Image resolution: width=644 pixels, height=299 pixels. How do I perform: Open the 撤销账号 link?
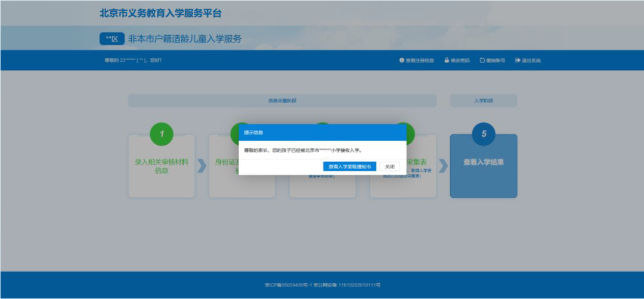point(492,60)
